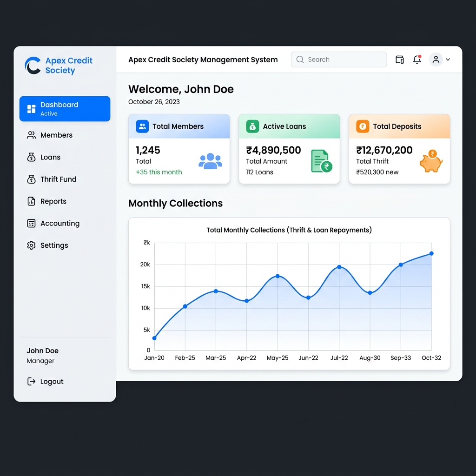Image resolution: width=476 pixels, height=476 pixels.
Task: Click the Monthly Collections heading
Action: pyautogui.click(x=175, y=203)
